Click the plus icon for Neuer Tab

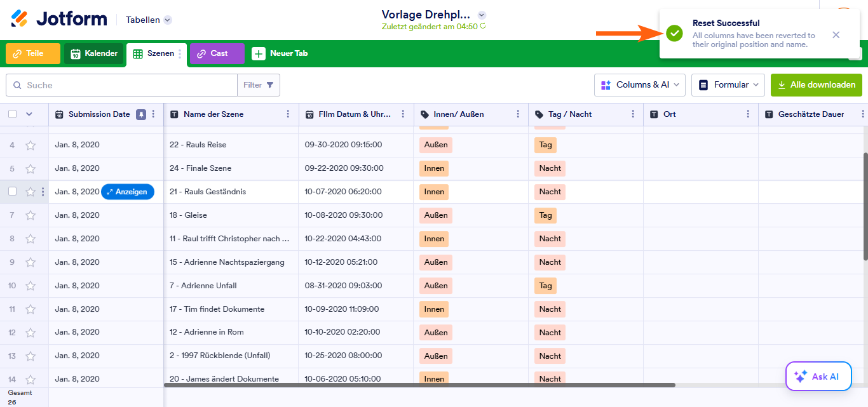click(259, 53)
